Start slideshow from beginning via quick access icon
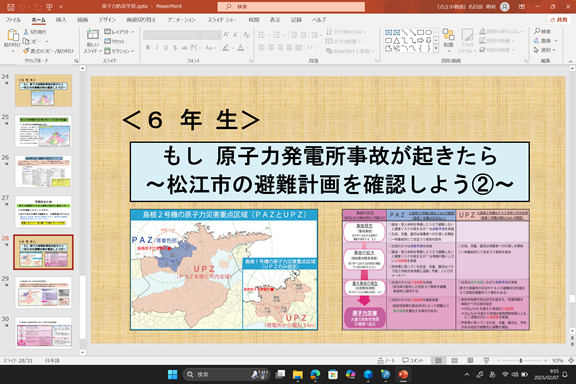This screenshot has height=384, width=576. 49,7
